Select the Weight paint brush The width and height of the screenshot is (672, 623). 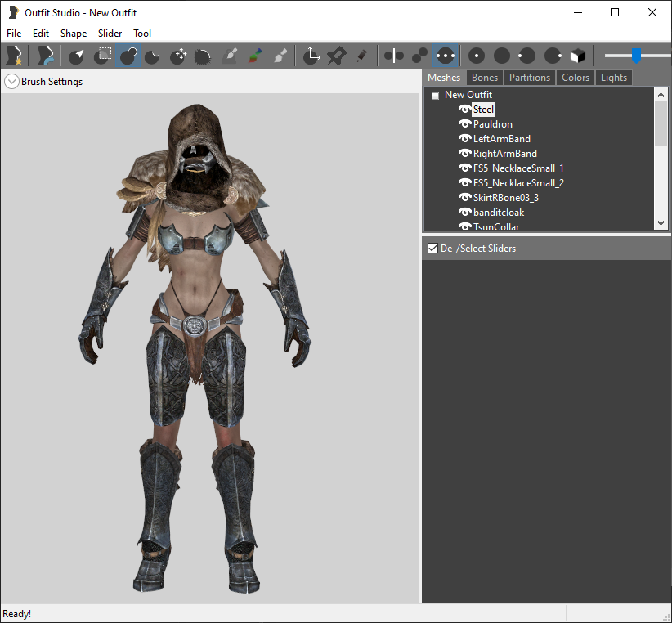[229, 56]
